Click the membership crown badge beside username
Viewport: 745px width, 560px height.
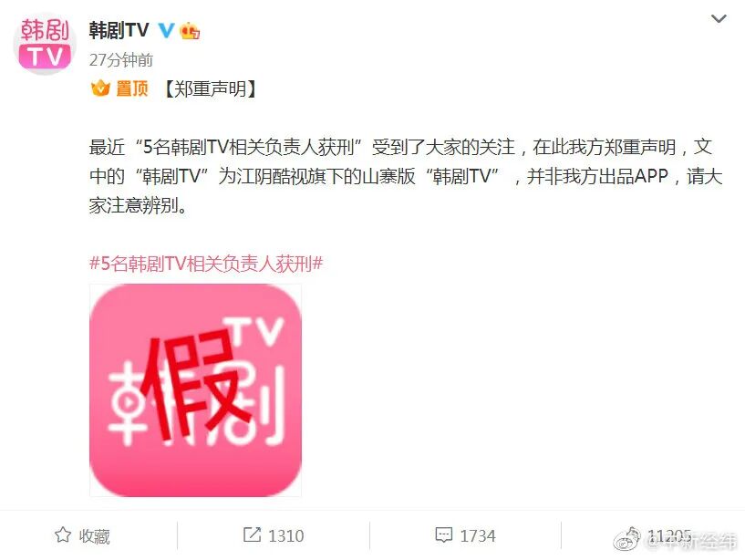tap(190, 31)
